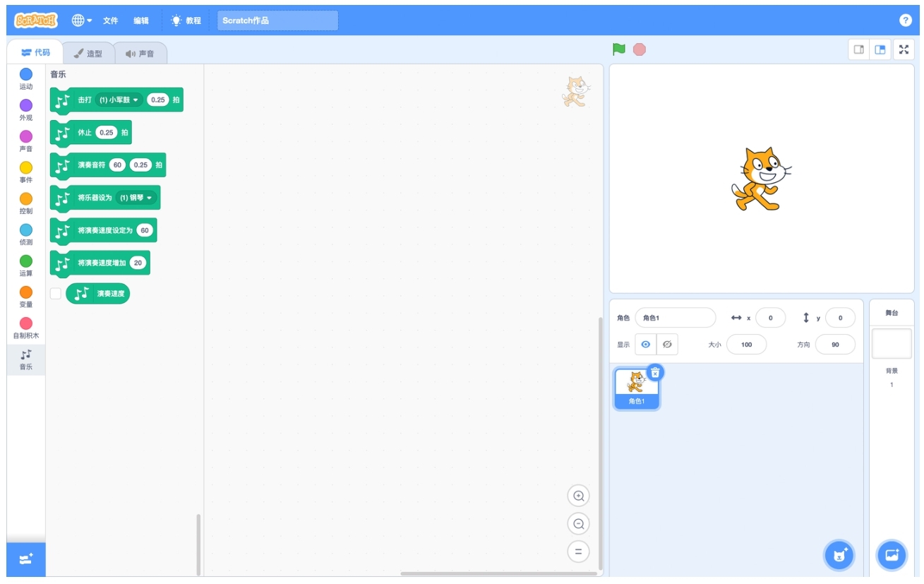Click the choose a backdrop button
The image size is (924, 584).
[892, 555]
